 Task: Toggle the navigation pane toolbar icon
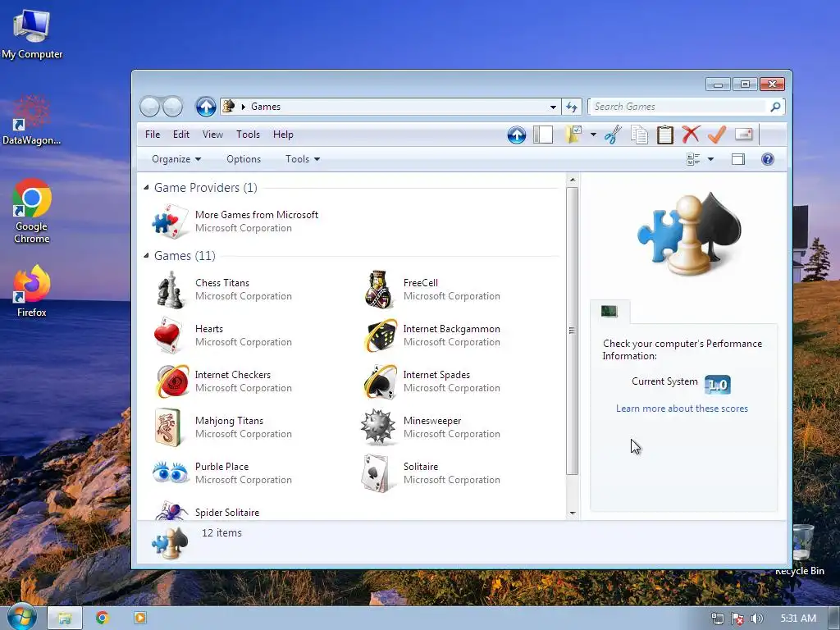pyautogui.click(x=543, y=135)
